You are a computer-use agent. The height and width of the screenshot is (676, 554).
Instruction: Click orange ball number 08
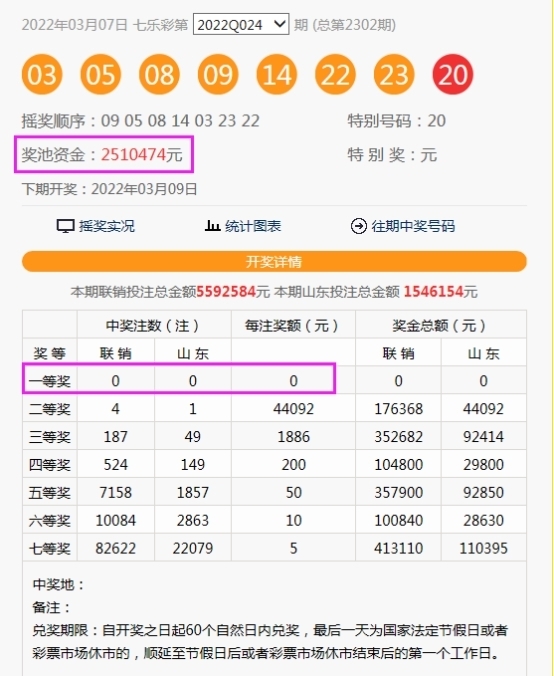tap(159, 74)
